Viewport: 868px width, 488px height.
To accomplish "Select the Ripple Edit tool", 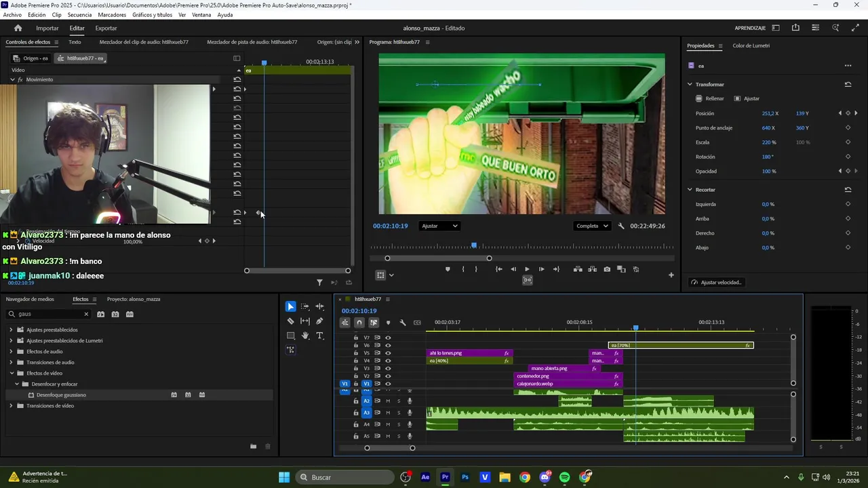I will (319, 306).
